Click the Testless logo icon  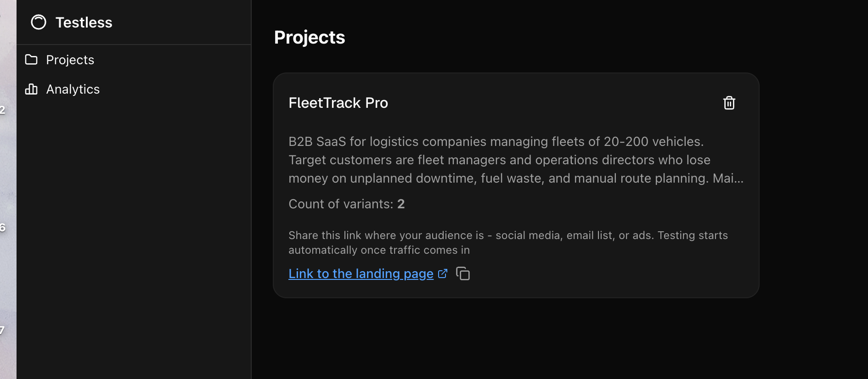(39, 22)
